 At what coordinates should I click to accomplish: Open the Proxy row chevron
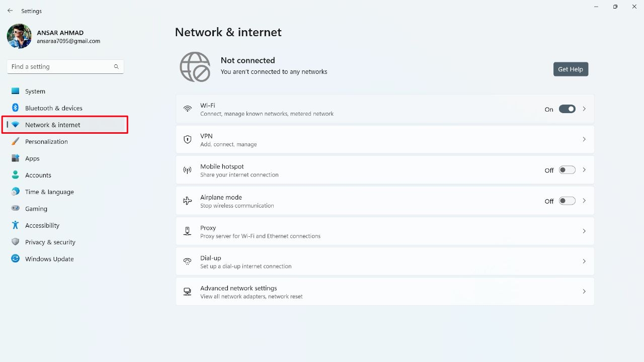tap(584, 231)
